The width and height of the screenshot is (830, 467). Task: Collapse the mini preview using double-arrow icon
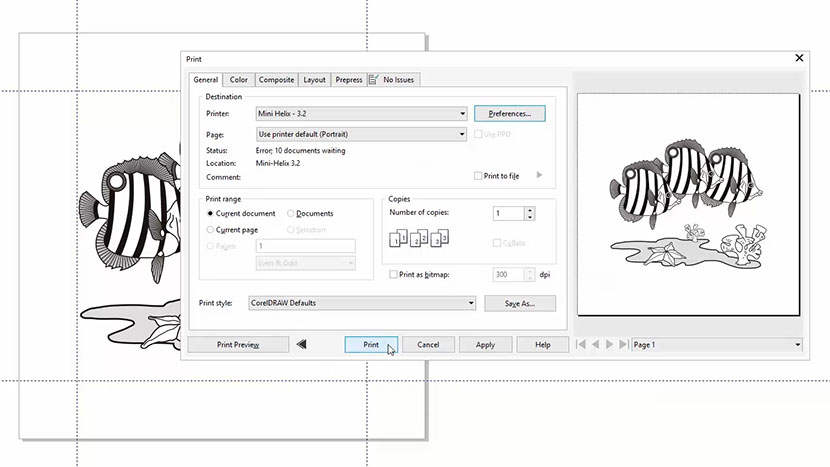coord(302,344)
